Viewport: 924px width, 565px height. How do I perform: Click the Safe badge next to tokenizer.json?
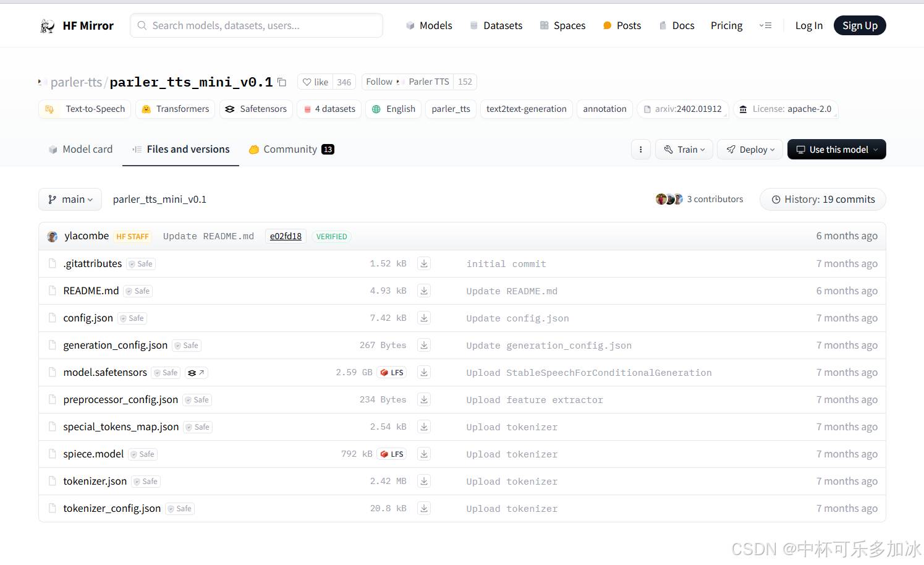(x=146, y=482)
